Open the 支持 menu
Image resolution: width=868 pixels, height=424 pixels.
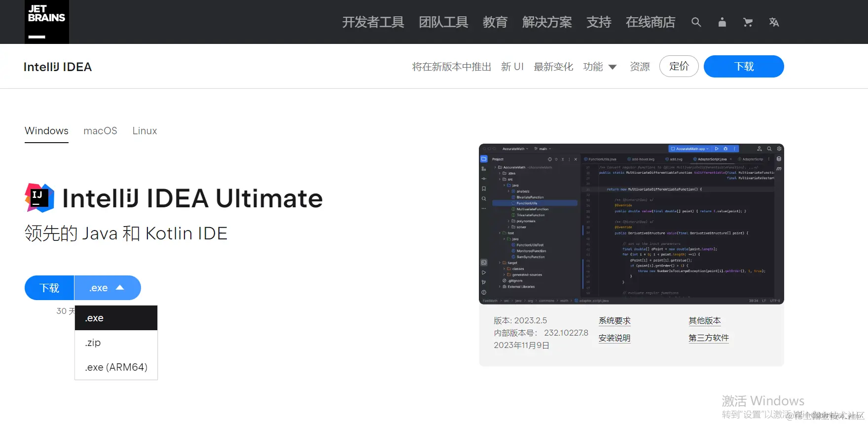click(x=599, y=22)
